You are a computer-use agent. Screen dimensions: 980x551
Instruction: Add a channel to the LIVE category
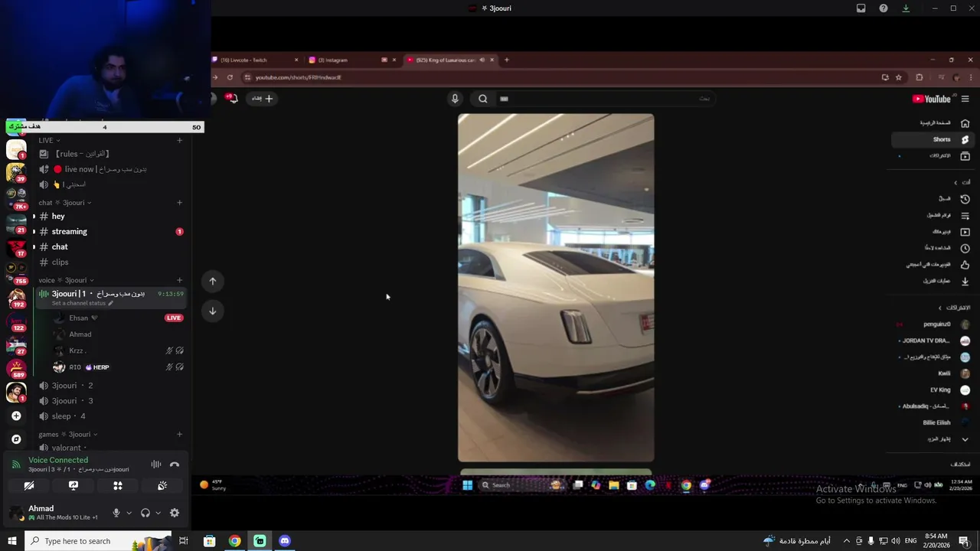pos(180,141)
